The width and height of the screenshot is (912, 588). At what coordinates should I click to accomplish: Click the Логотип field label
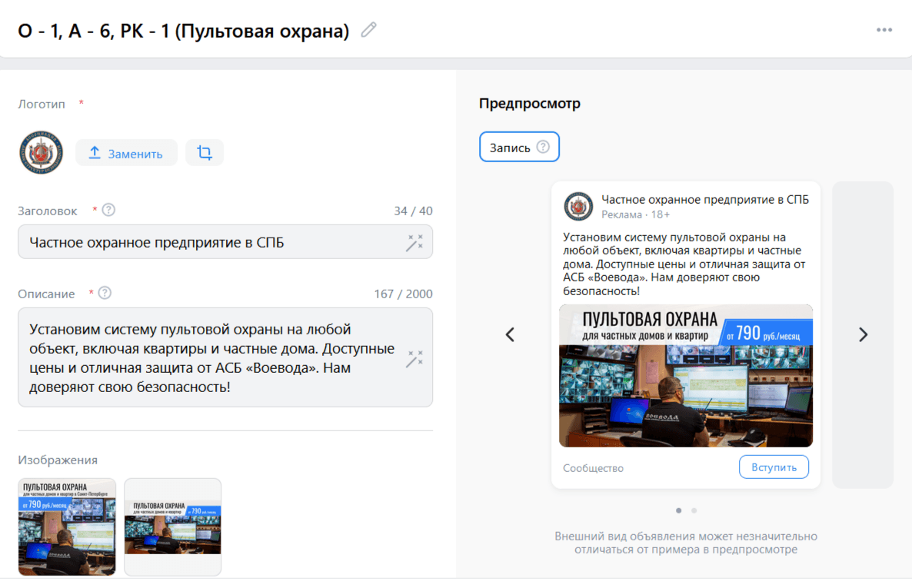(x=42, y=104)
